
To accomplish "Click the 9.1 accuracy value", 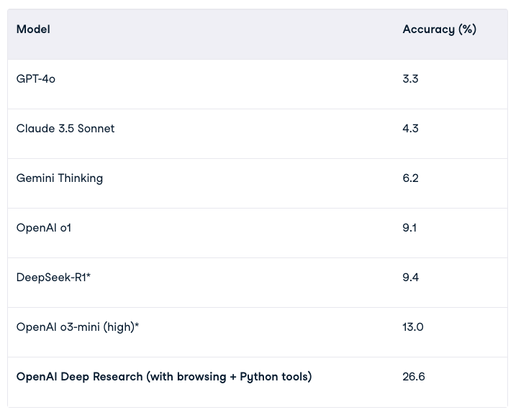I will 409,228.
